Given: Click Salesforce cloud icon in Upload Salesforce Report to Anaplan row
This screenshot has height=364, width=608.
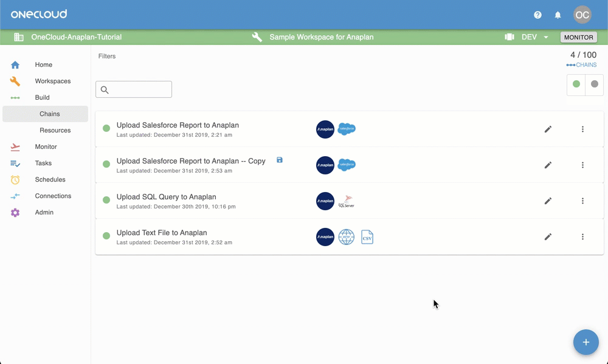Looking at the screenshot, I should click(347, 129).
